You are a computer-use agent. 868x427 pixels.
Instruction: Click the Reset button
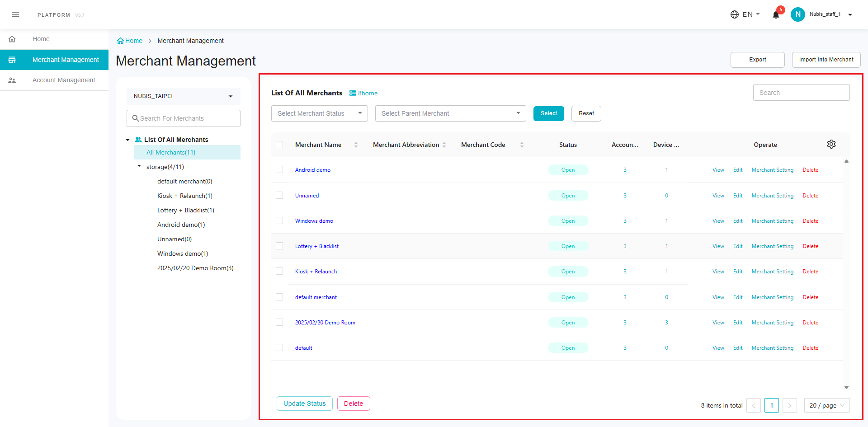point(586,113)
